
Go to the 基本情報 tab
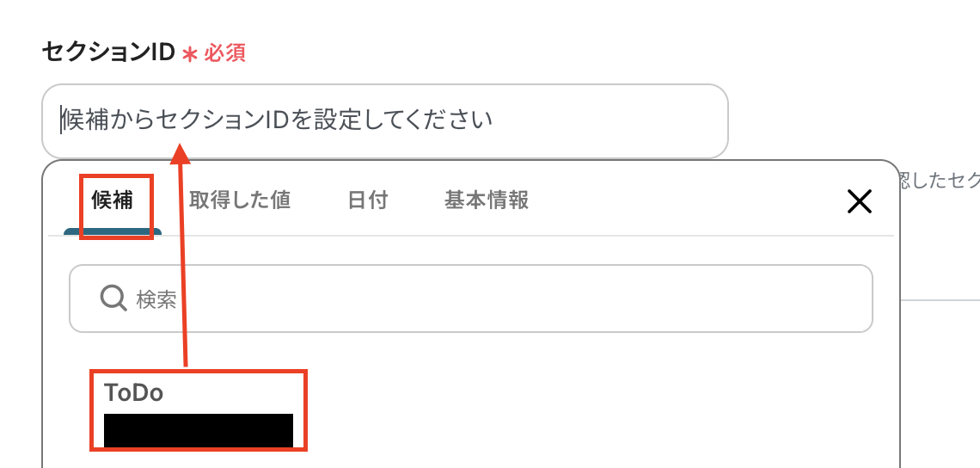(487, 200)
